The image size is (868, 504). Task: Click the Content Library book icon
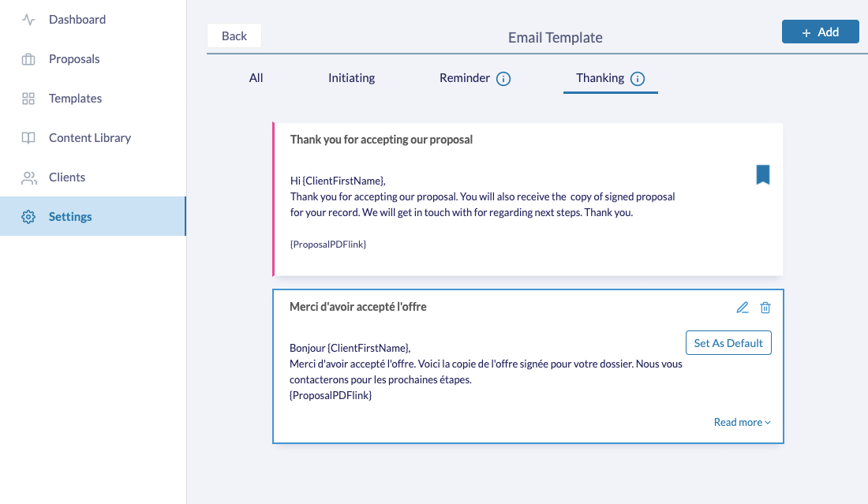click(x=28, y=138)
